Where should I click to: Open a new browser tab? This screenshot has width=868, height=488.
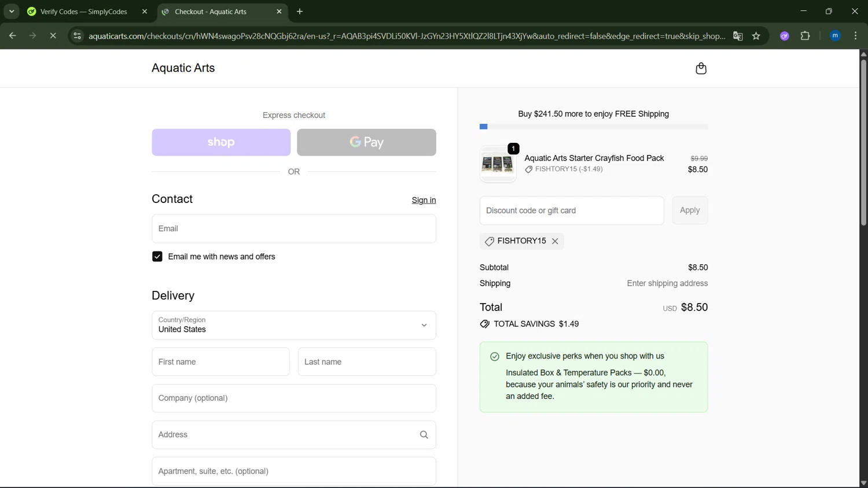(x=300, y=12)
